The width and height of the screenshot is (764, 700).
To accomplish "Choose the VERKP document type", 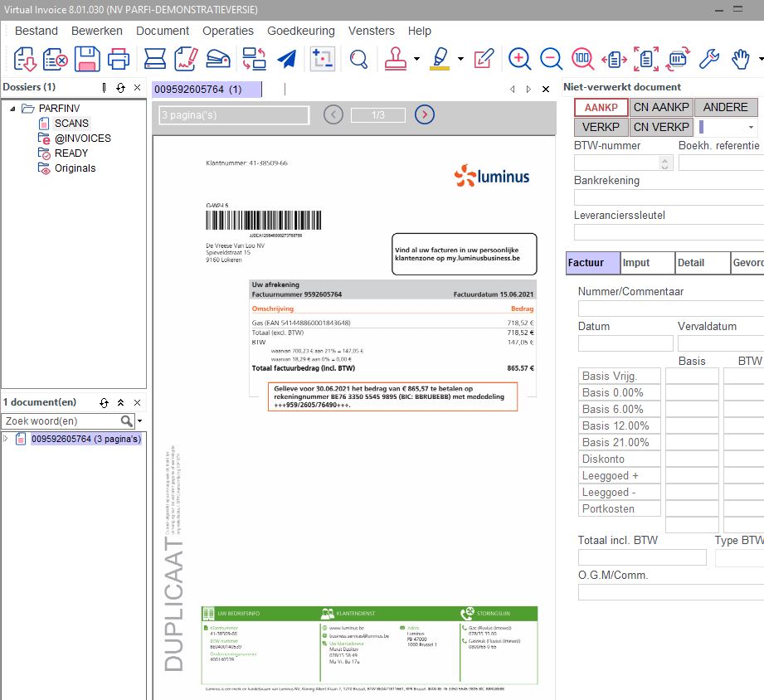I will pos(601,127).
